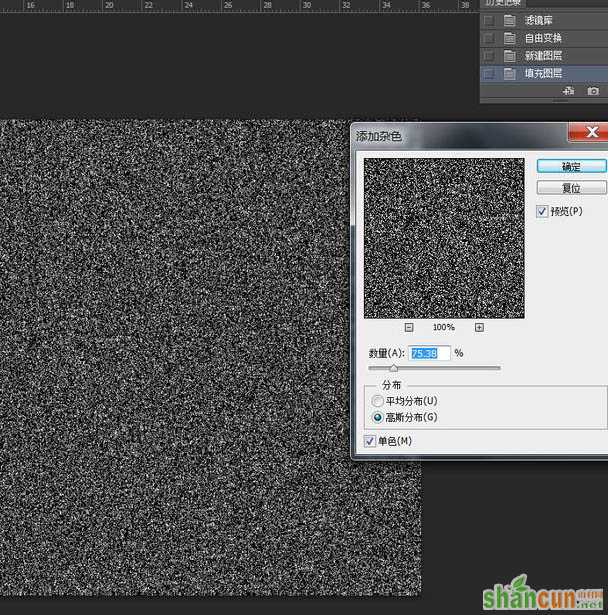
Task: Select the 新建图层 history state
Action: 544,56
